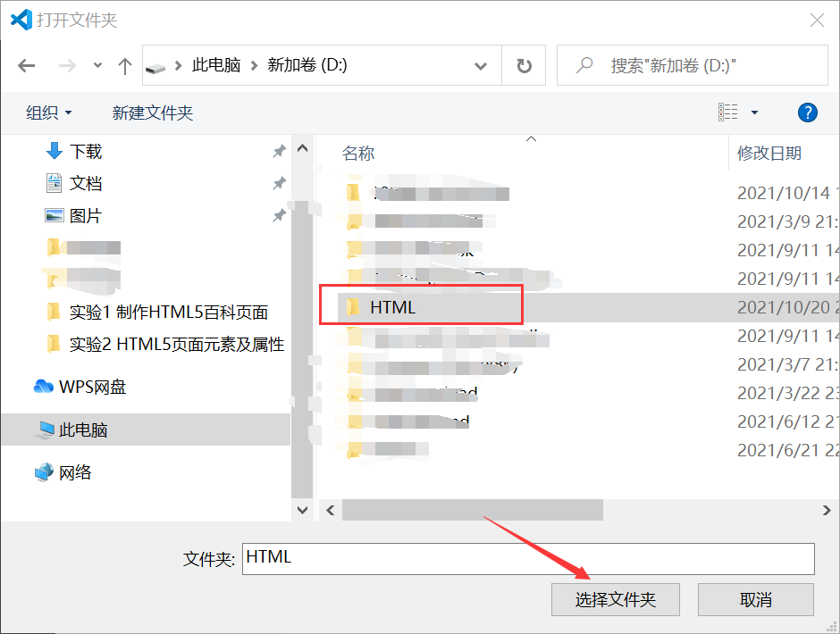
Task: Unpin 下载 from quick access
Action: coord(278,151)
